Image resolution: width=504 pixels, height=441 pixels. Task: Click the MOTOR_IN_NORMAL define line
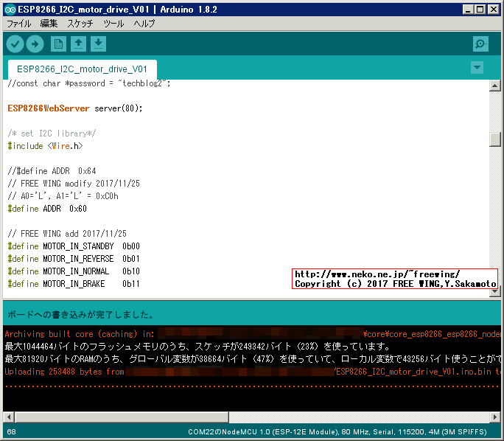tap(74, 271)
